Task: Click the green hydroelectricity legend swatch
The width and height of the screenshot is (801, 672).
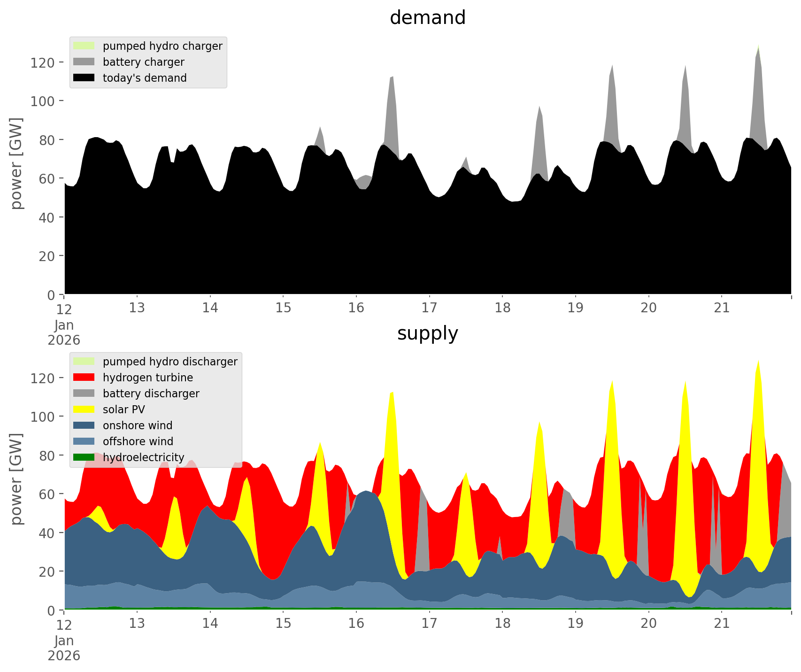Action: point(84,457)
